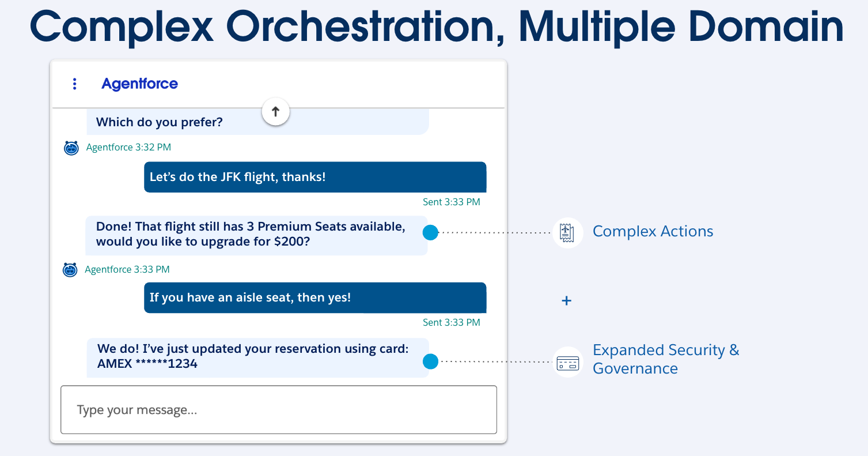The width and height of the screenshot is (868, 456).
Task: Select the aisle seat reply bubble
Action: (x=314, y=297)
